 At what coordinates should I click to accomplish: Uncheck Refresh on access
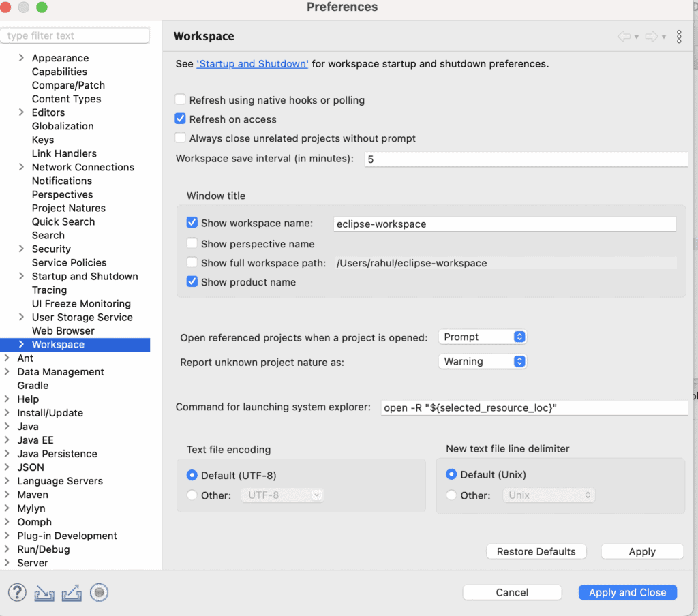tap(180, 119)
